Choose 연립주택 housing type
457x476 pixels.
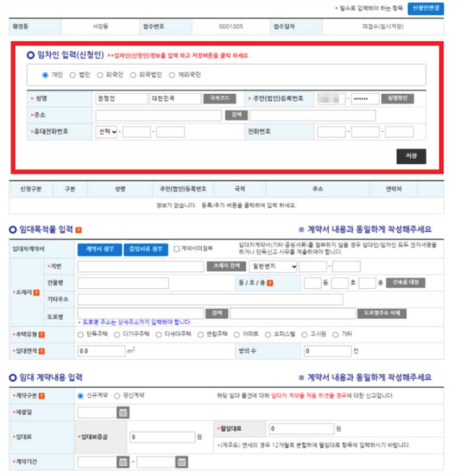point(200,335)
